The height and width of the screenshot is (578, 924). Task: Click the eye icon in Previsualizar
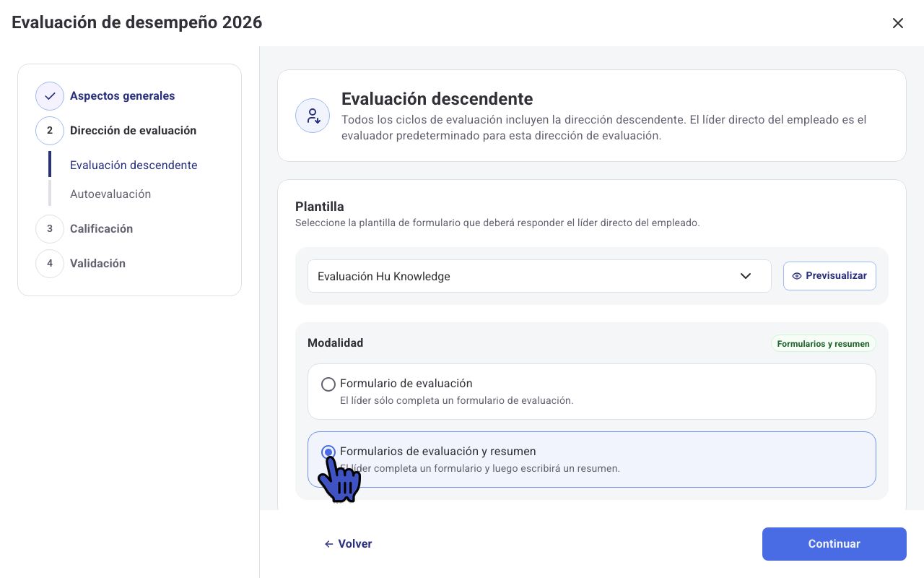[797, 276]
